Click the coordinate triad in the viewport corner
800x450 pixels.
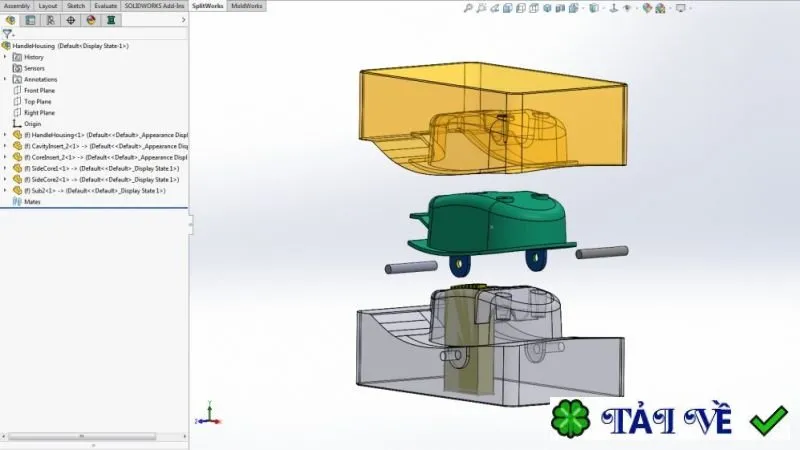[209, 414]
